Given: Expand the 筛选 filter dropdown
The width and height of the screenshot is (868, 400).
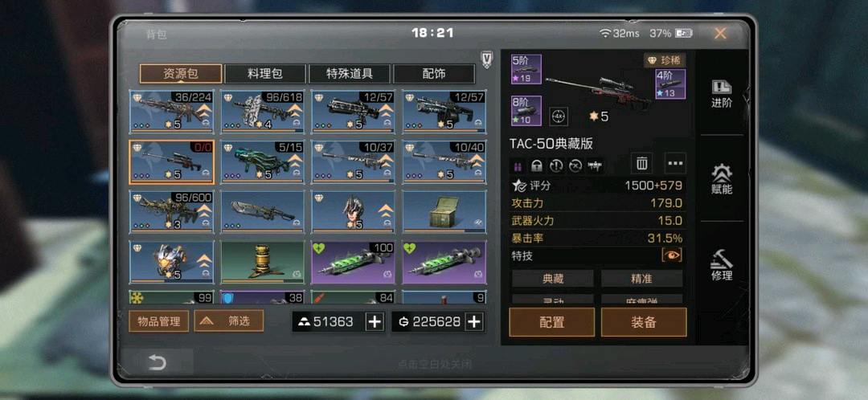Looking at the screenshot, I should (x=228, y=321).
